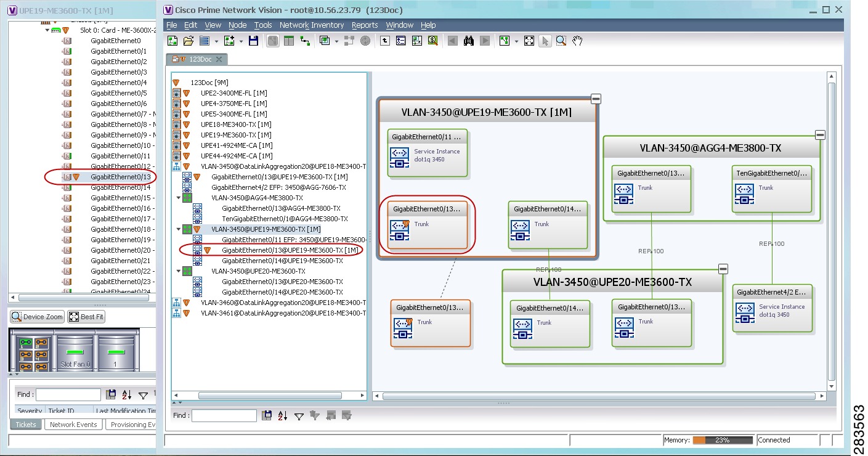The image size is (868, 456).
Task: Sort by the Severity column header
Action: click(x=30, y=411)
